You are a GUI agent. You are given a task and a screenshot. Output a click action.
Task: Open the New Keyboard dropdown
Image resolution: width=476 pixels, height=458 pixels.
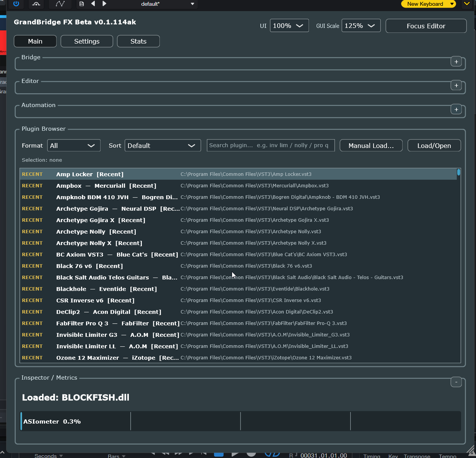429,4
